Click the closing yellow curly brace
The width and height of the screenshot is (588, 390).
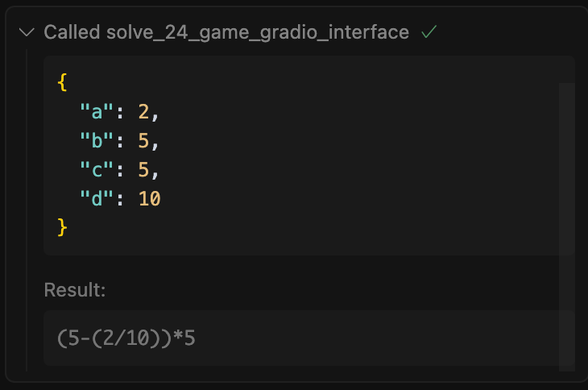(x=62, y=227)
